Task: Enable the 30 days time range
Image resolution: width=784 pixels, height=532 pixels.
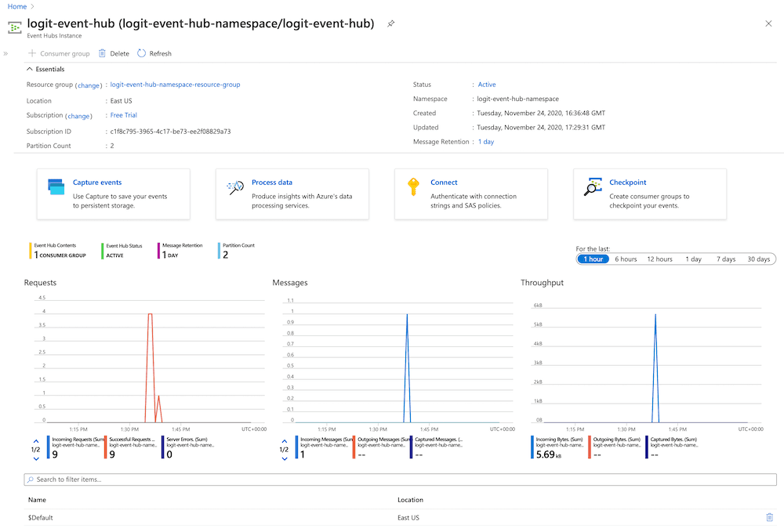Action: coord(758,258)
